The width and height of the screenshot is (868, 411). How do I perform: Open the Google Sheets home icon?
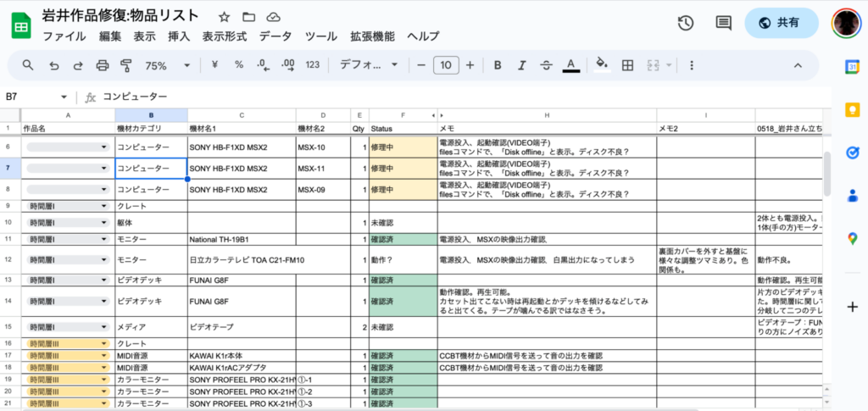21,25
